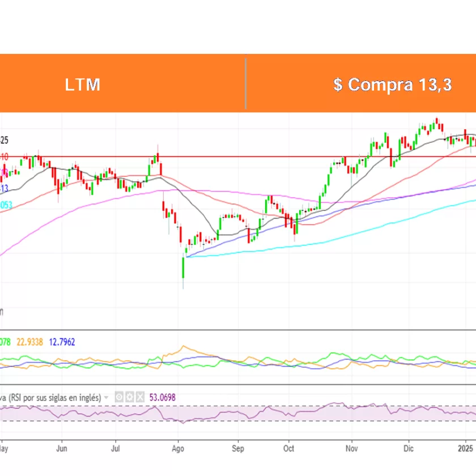Select the red horizontal resistance line
Image resolution: width=476 pixels, height=476 pixels.
(x=255, y=156)
